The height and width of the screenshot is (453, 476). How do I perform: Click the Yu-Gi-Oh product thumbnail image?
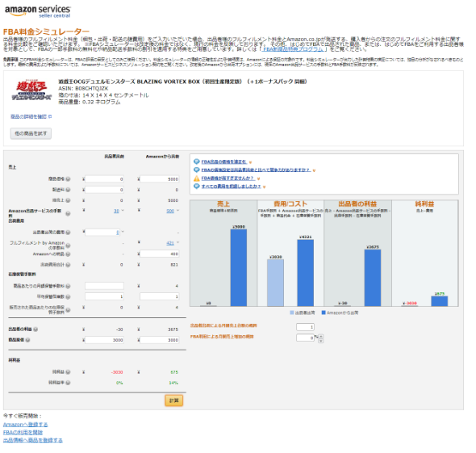(31, 90)
